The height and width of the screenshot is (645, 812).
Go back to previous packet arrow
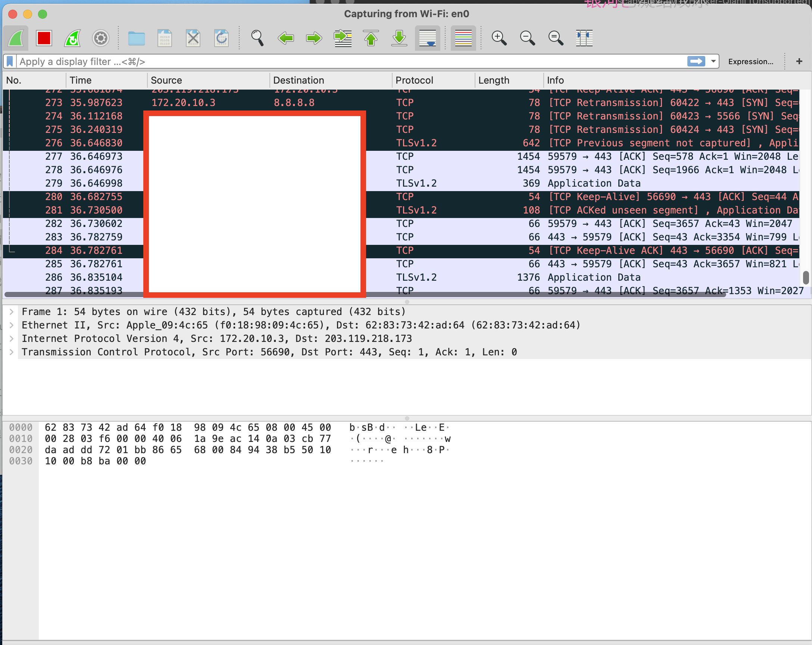click(286, 38)
